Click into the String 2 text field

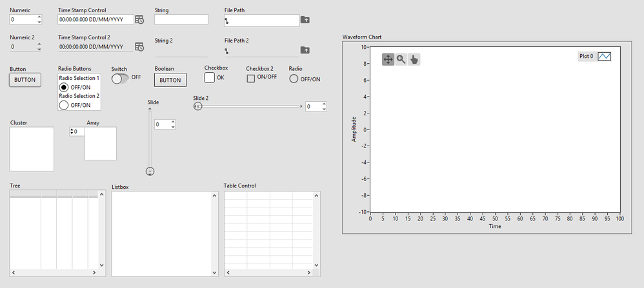[x=181, y=51]
